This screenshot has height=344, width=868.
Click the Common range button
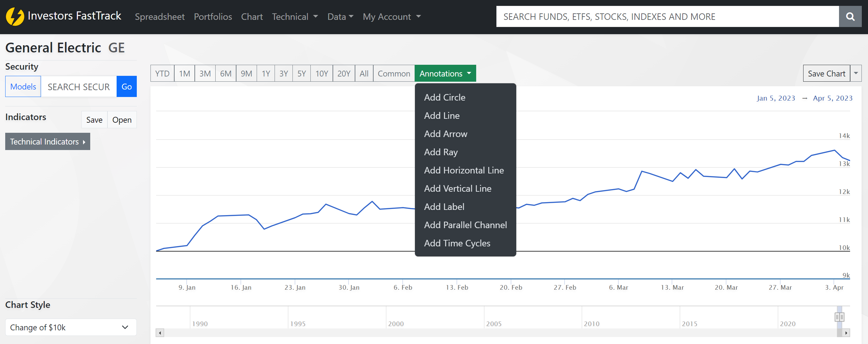(x=394, y=73)
